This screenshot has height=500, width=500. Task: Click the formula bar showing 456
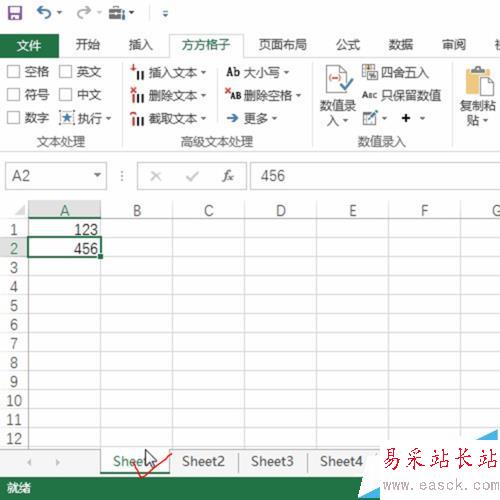375,176
